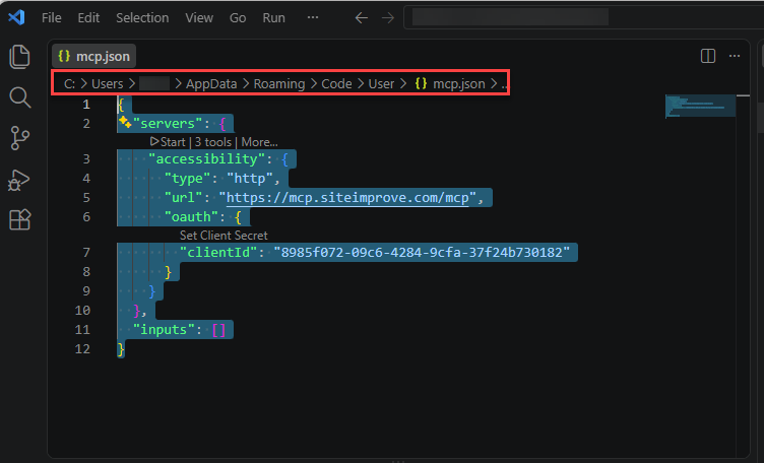Open the File menu

51,18
